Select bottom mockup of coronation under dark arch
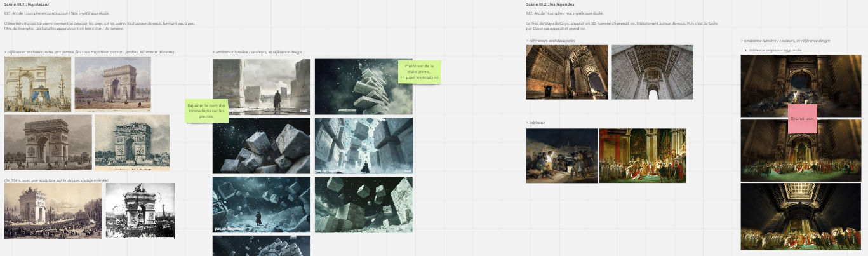868x256 pixels. click(x=800, y=217)
